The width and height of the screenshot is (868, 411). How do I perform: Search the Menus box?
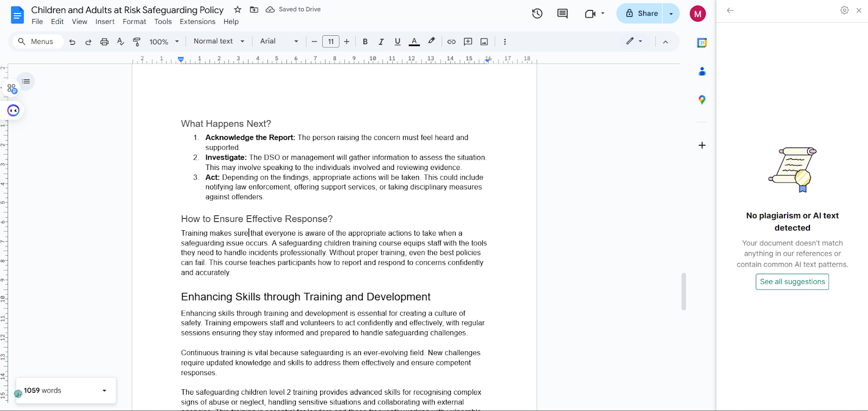[38, 42]
